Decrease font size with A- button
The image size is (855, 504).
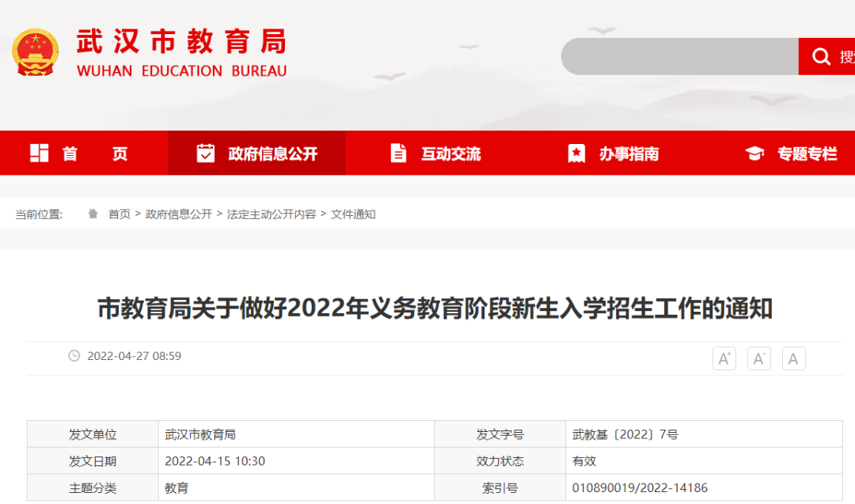click(x=759, y=358)
